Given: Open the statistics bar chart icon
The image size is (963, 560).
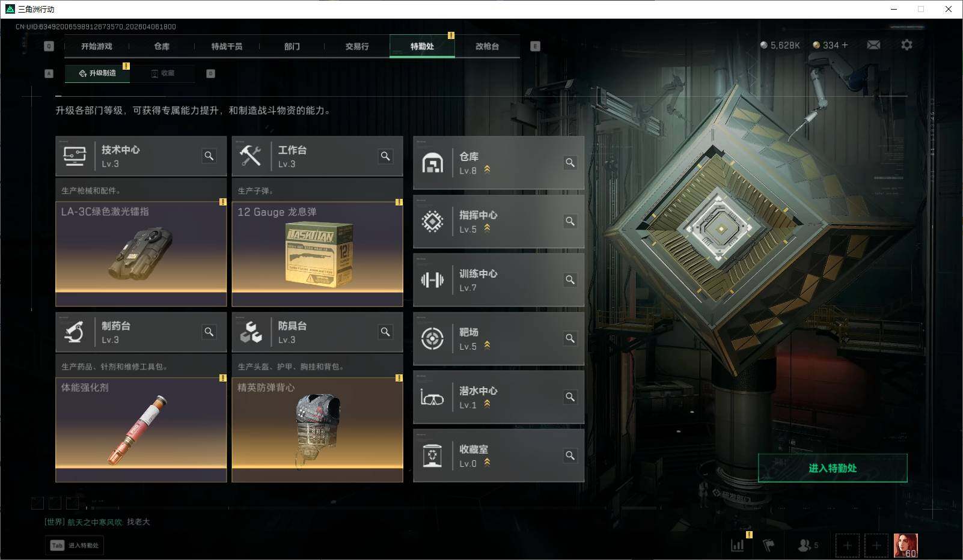Looking at the screenshot, I should pos(738,546).
